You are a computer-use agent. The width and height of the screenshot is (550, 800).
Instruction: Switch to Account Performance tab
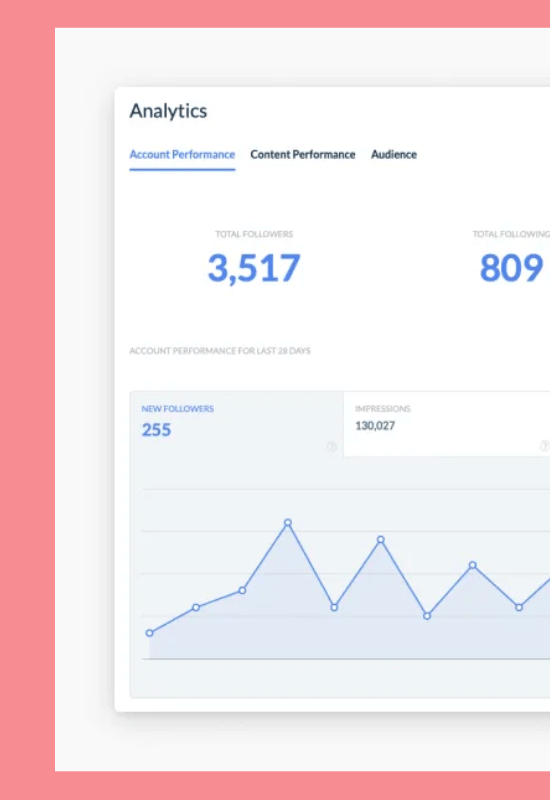point(182,155)
